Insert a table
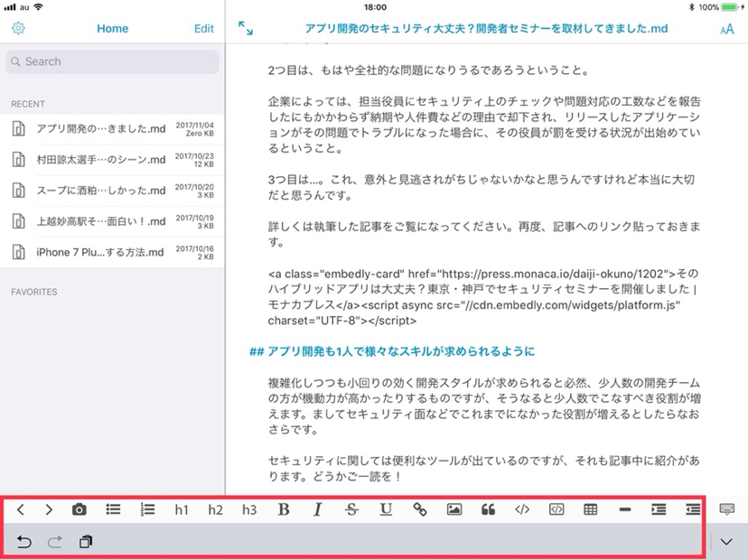 click(591, 509)
